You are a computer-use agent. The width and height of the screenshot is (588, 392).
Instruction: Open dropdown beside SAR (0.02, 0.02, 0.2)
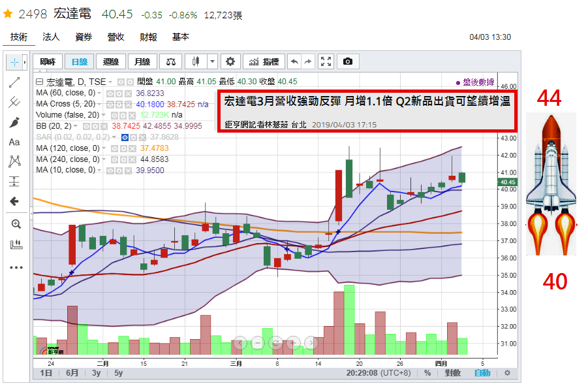click(114, 137)
